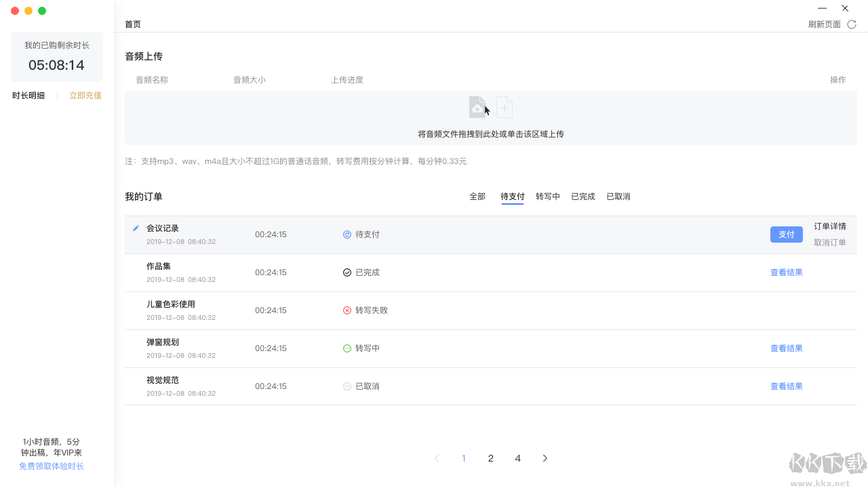Click 取消订单 to cancel the order

(x=829, y=242)
